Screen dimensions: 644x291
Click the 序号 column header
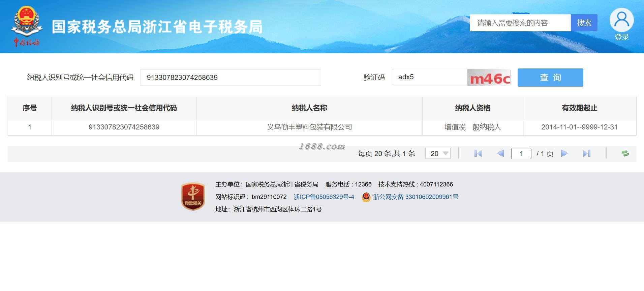click(x=30, y=108)
